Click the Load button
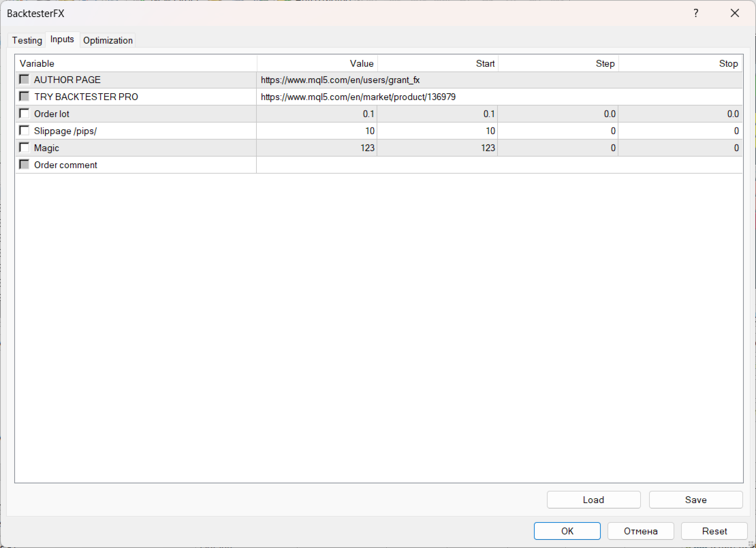 [593, 500]
